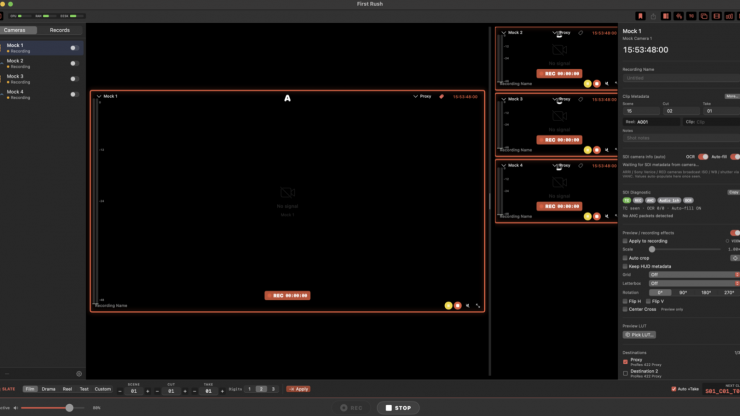Screen dimensions: 740x416
Task: Mute audio in Mock 2 tile
Action: [607, 84]
